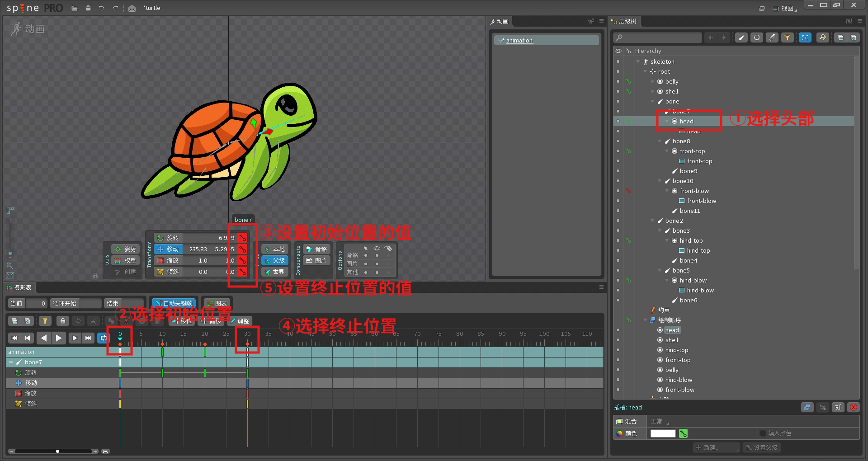
Task: Go to next keyframe
Action: click(x=75, y=338)
